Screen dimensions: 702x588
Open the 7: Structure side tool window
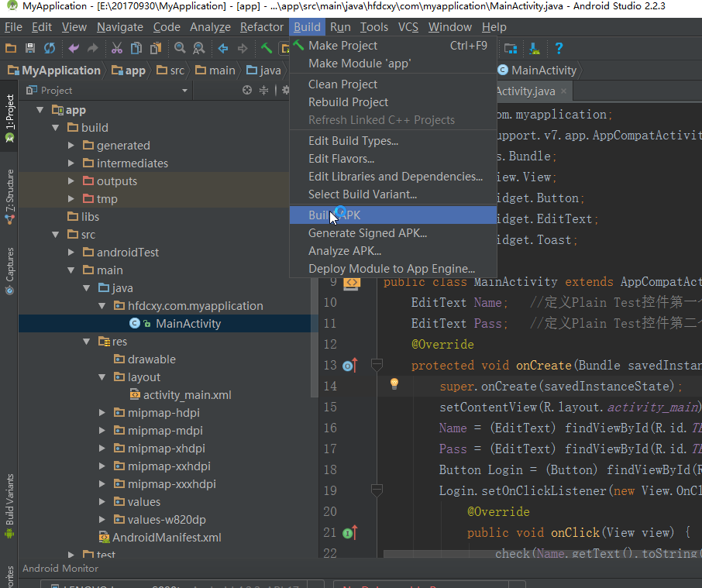pos(9,197)
